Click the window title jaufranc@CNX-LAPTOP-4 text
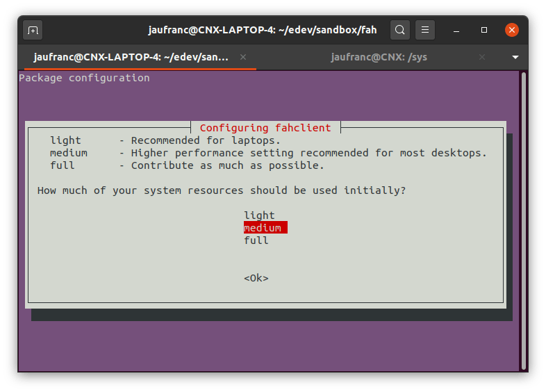 coord(263,31)
